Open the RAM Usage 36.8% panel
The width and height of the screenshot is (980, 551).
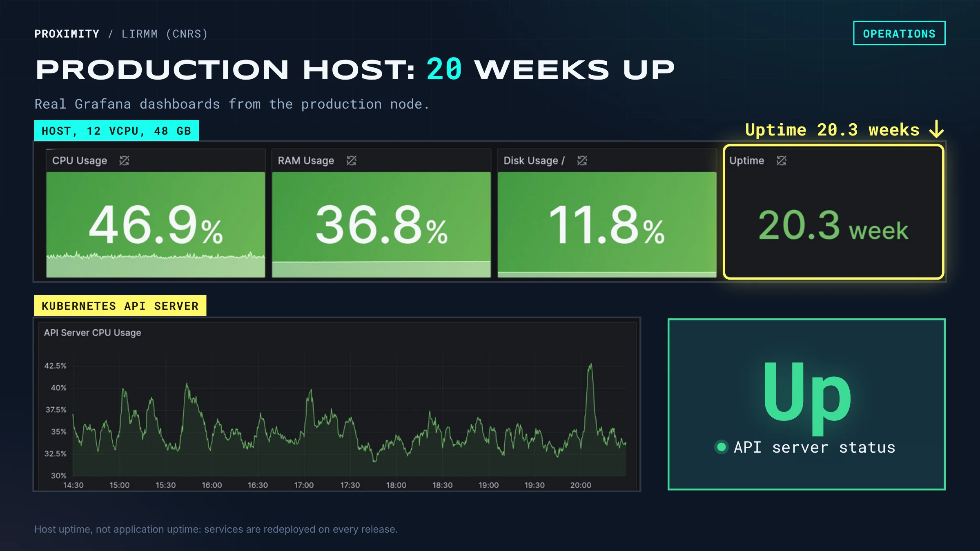point(381,213)
